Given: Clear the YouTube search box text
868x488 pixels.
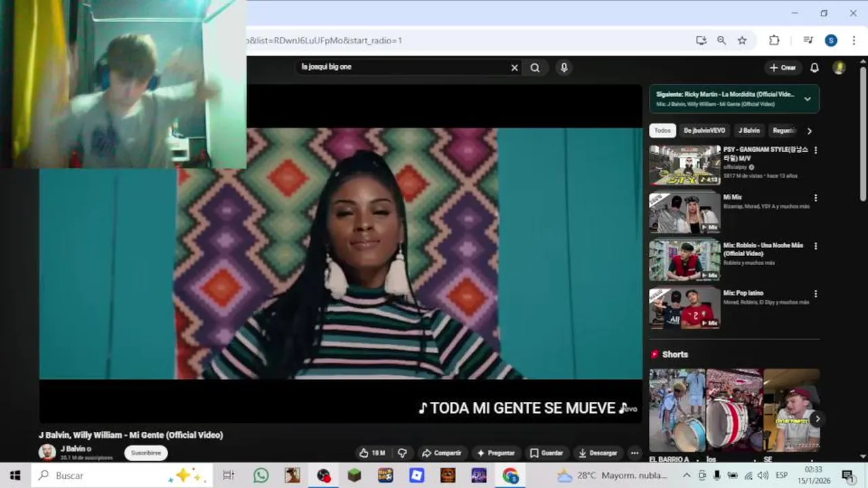Looking at the screenshot, I should pos(514,68).
